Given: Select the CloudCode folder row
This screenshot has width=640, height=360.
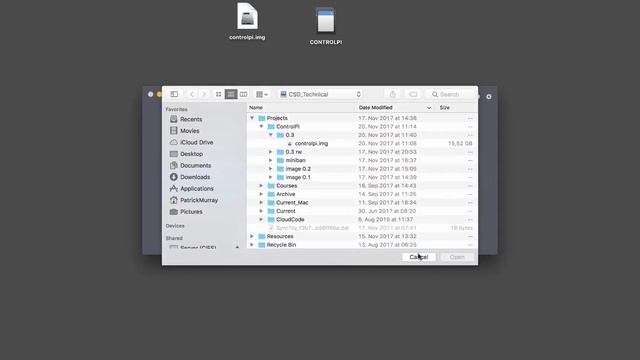Looking at the screenshot, I should pos(362,220).
